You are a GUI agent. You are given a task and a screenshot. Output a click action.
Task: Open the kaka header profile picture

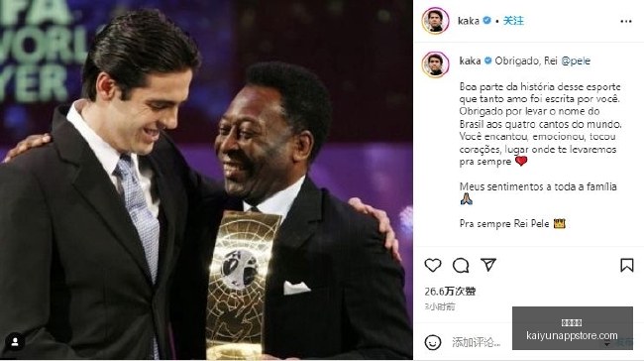[x=435, y=20]
